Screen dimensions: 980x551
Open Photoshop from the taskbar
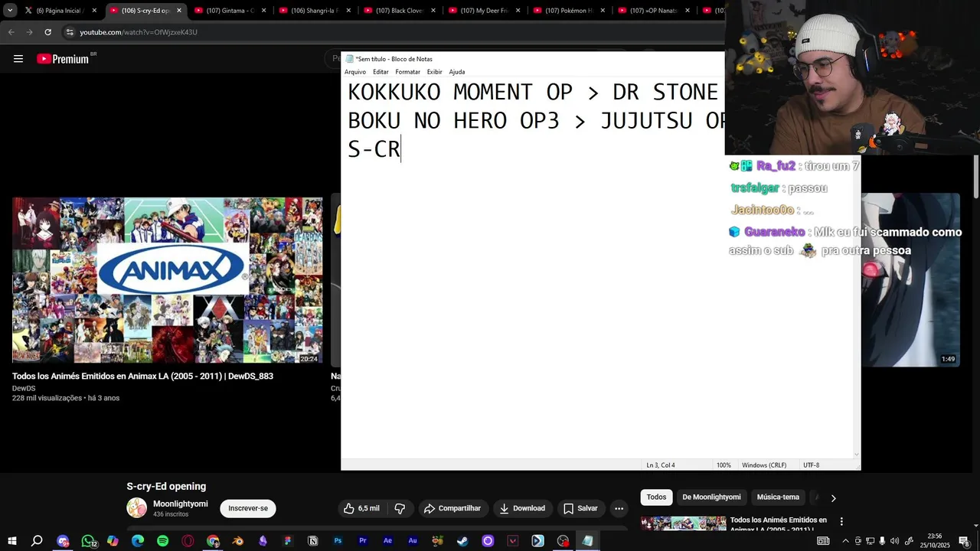tap(338, 541)
